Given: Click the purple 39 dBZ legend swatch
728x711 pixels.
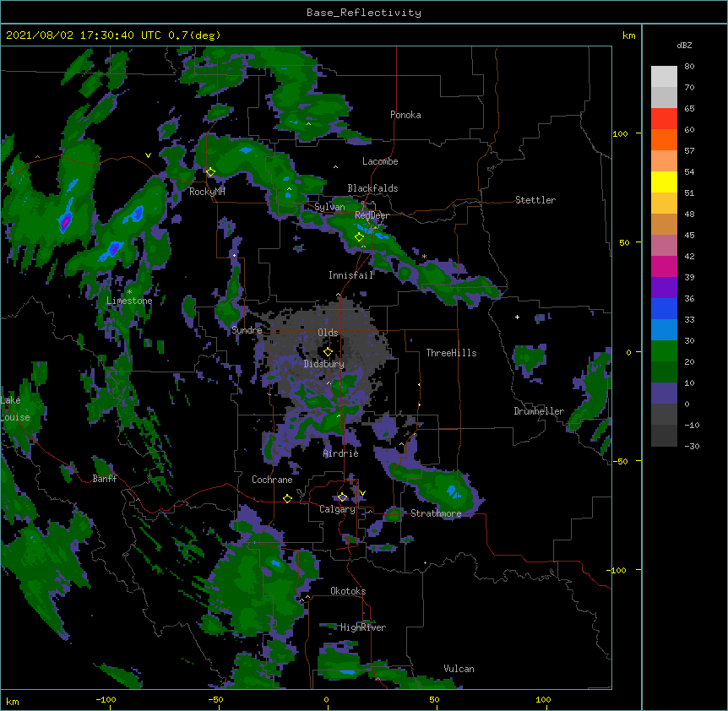Looking at the screenshot, I should pyautogui.click(x=664, y=288).
